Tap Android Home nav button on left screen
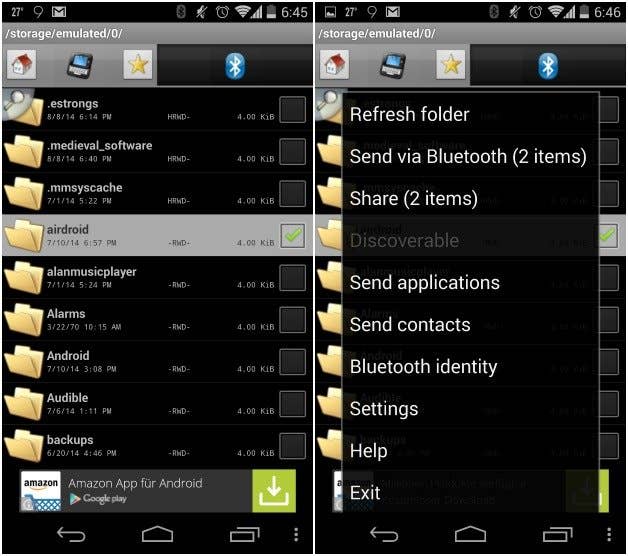The image size is (628, 556). [157, 534]
